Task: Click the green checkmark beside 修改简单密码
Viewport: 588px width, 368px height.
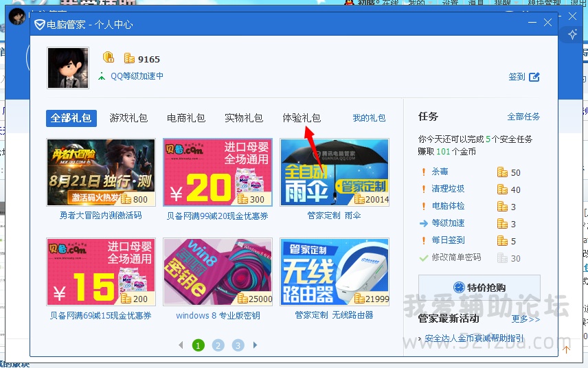Action: (x=424, y=258)
